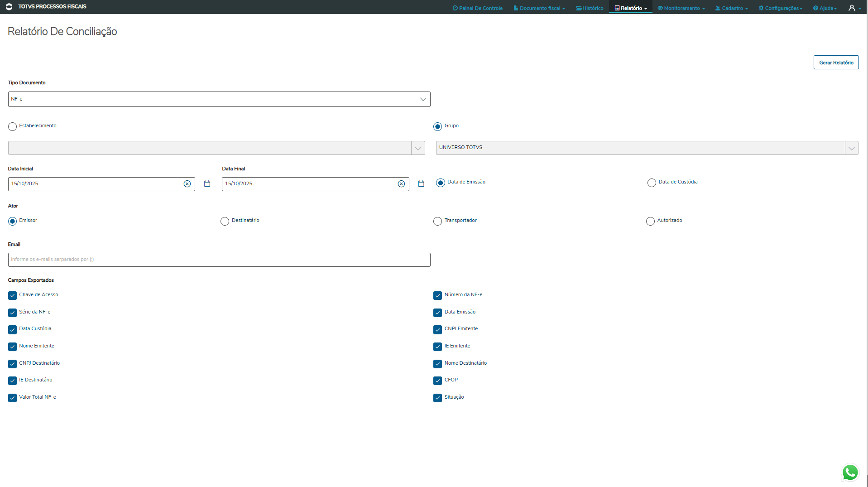868x487 pixels.
Task: Open the Configurações menu
Action: [781, 8]
